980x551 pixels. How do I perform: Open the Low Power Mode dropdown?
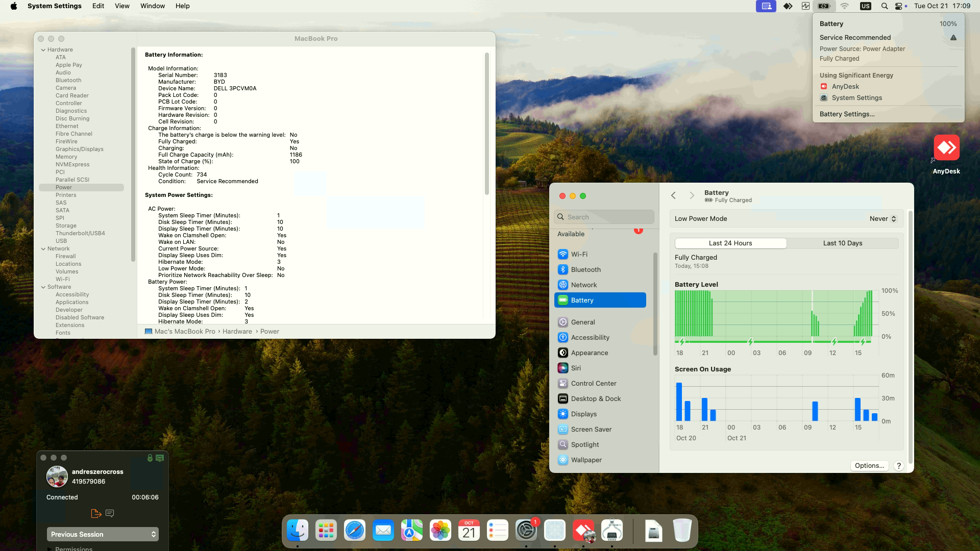[883, 218]
